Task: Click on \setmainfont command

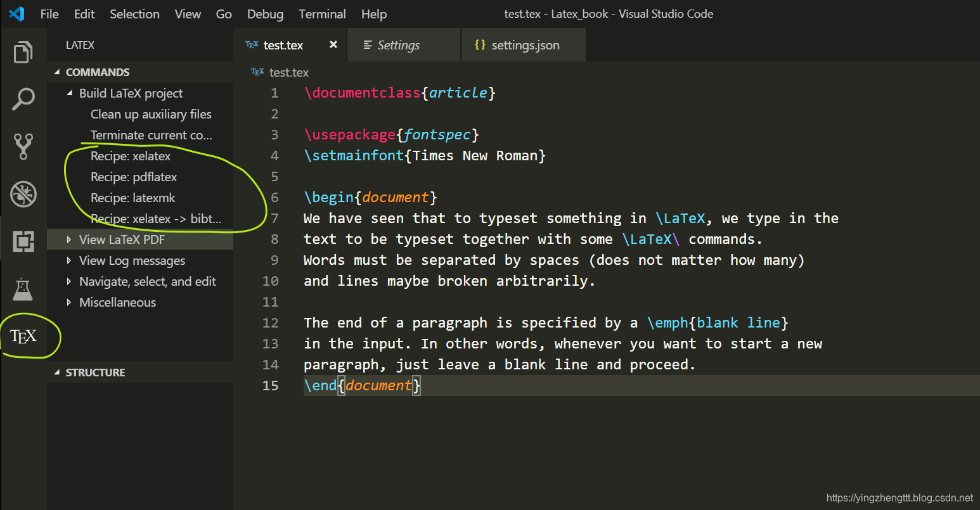Action: click(354, 156)
